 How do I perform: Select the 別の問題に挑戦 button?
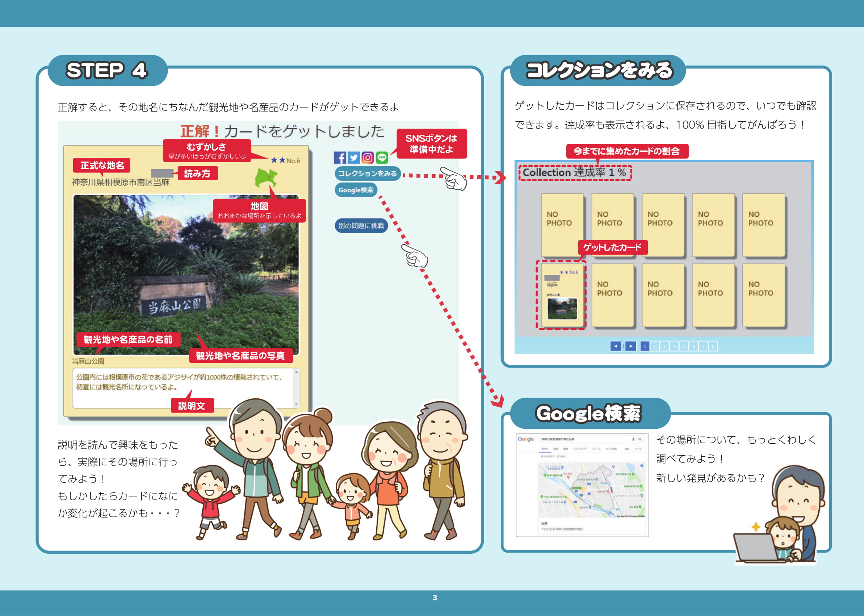coord(361,225)
